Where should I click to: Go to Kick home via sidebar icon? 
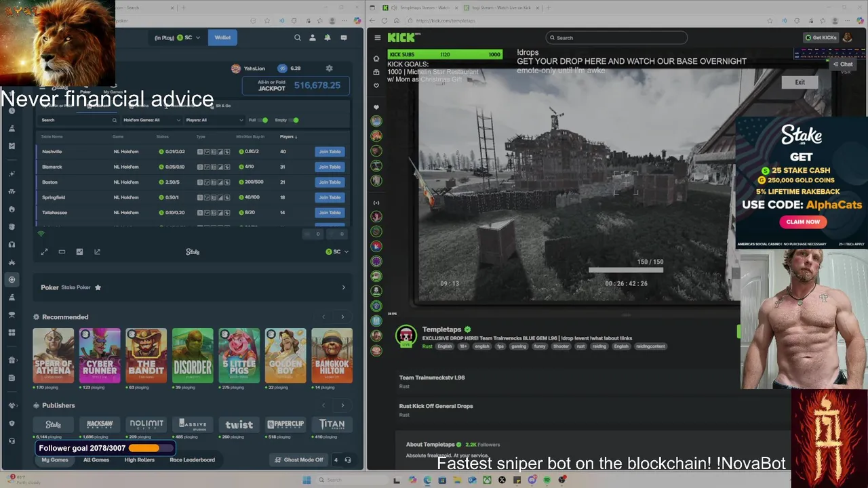376,58
